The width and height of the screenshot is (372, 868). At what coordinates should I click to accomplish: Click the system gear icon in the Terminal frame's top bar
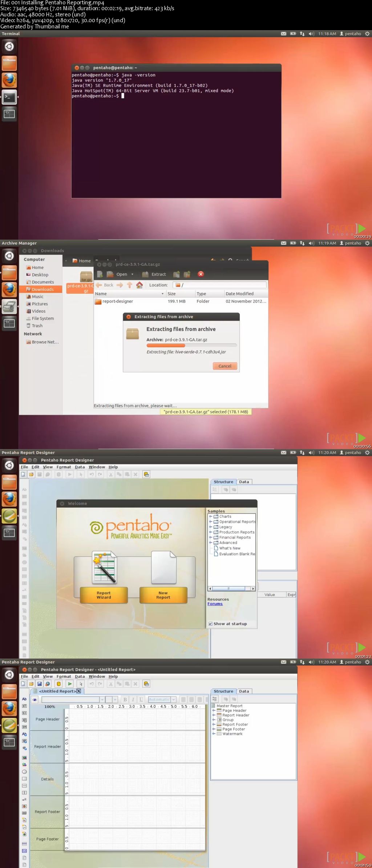[x=367, y=33]
